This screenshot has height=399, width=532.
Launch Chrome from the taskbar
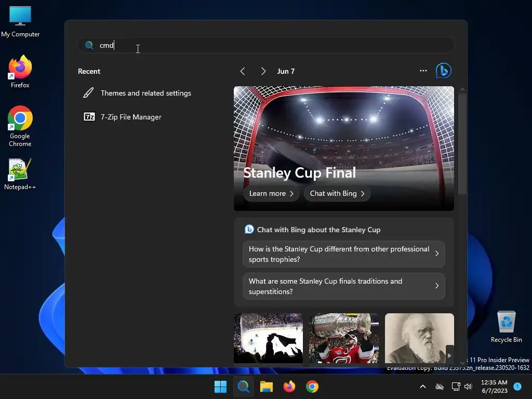click(312, 387)
